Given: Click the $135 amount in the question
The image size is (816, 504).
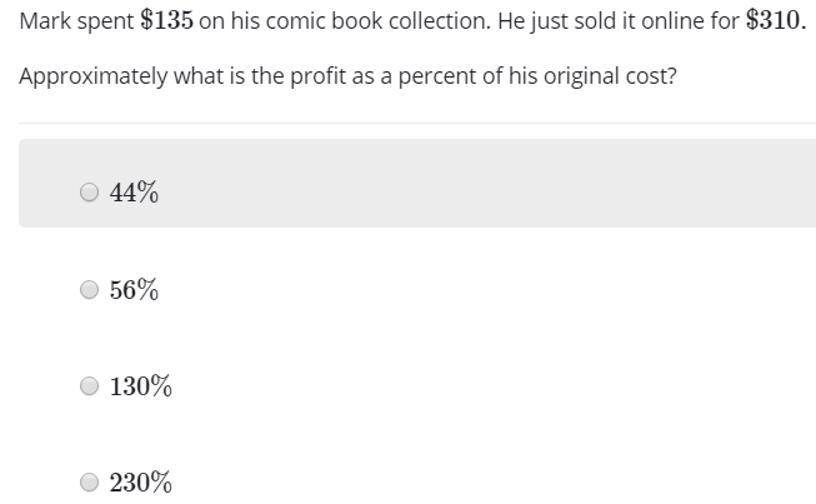Looking at the screenshot, I should tap(167, 21).
